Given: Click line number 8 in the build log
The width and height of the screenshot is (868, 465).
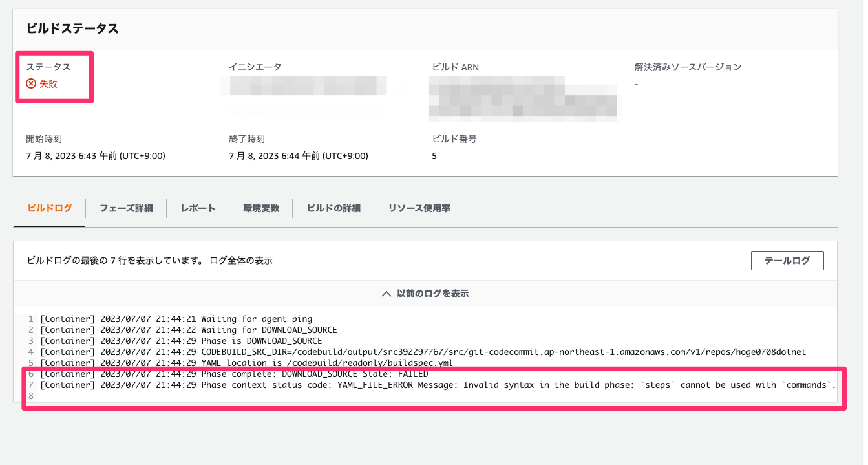Looking at the screenshot, I should 30,396.
